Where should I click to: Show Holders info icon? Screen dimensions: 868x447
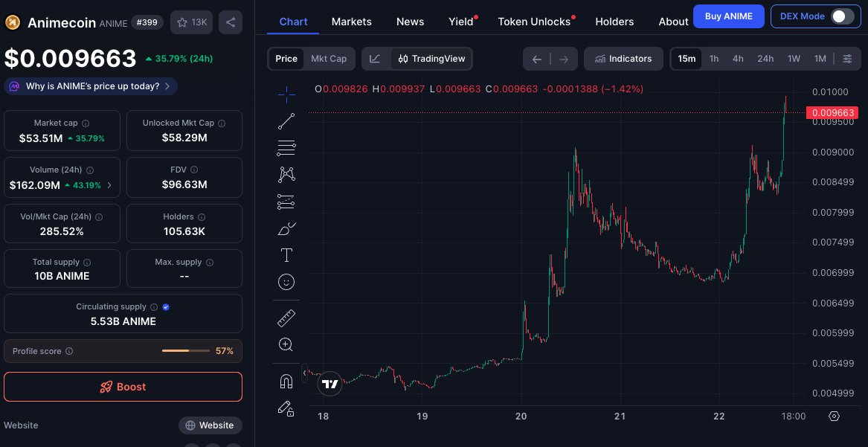pos(202,217)
